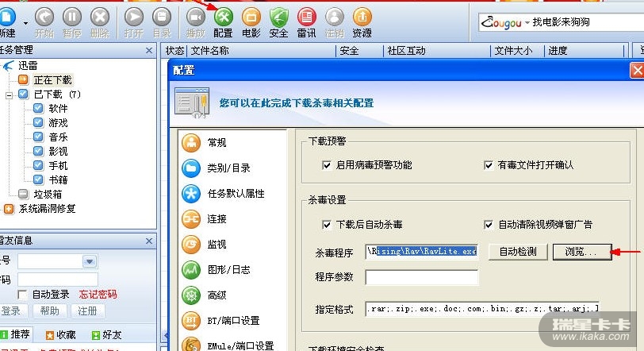Toggle the 自动登录 checkbox

22,295
